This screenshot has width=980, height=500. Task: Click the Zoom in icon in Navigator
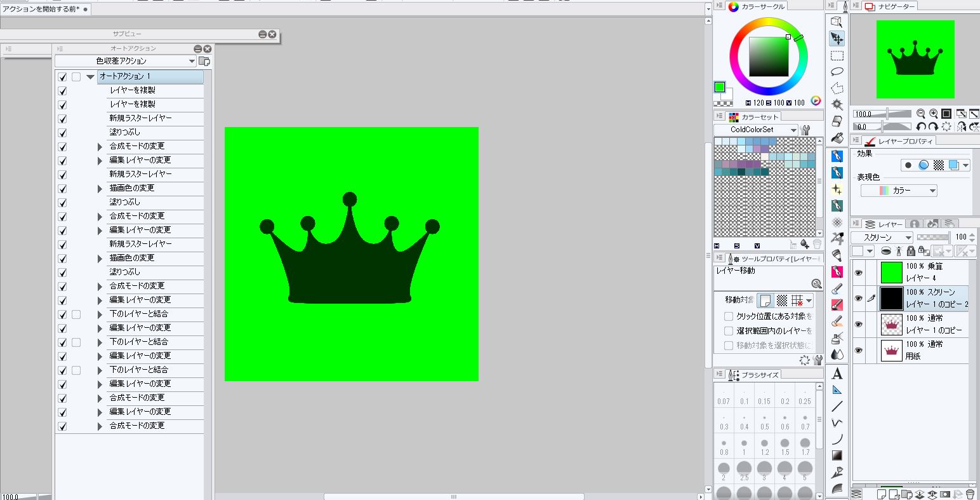pos(934,114)
